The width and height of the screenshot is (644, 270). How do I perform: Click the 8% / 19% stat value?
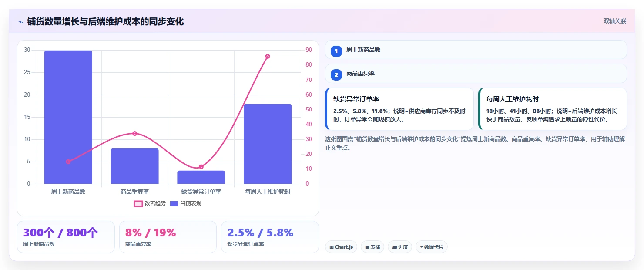[151, 233]
